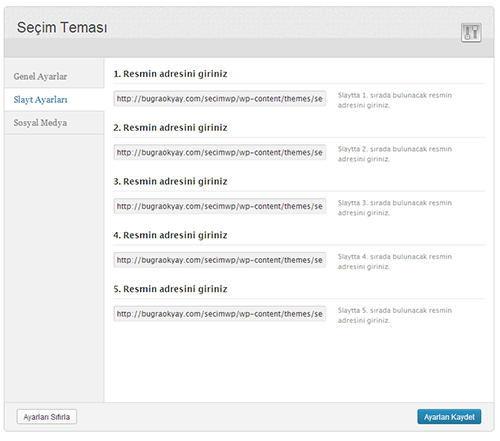The width and height of the screenshot is (500, 441).
Task: Click the Slaytta 5. sırada description text
Action: [x=395, y=315]
